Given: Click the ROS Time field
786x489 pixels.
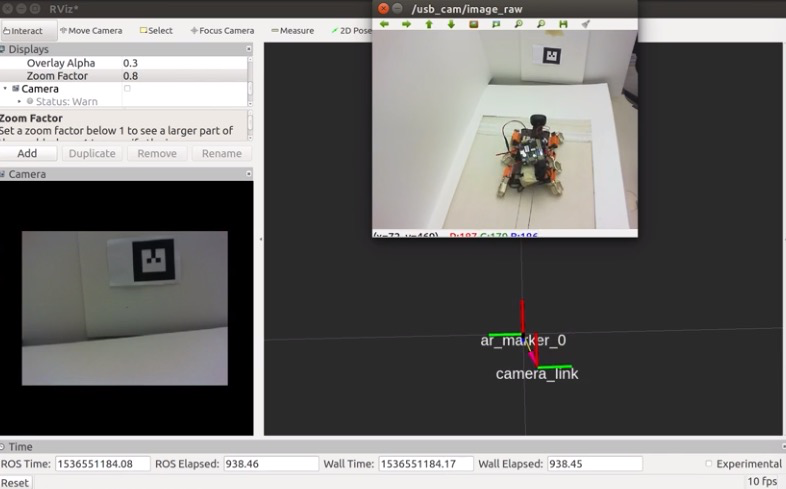Looking at the screenshot, I should pyautogui.click(x=103, y=464).
